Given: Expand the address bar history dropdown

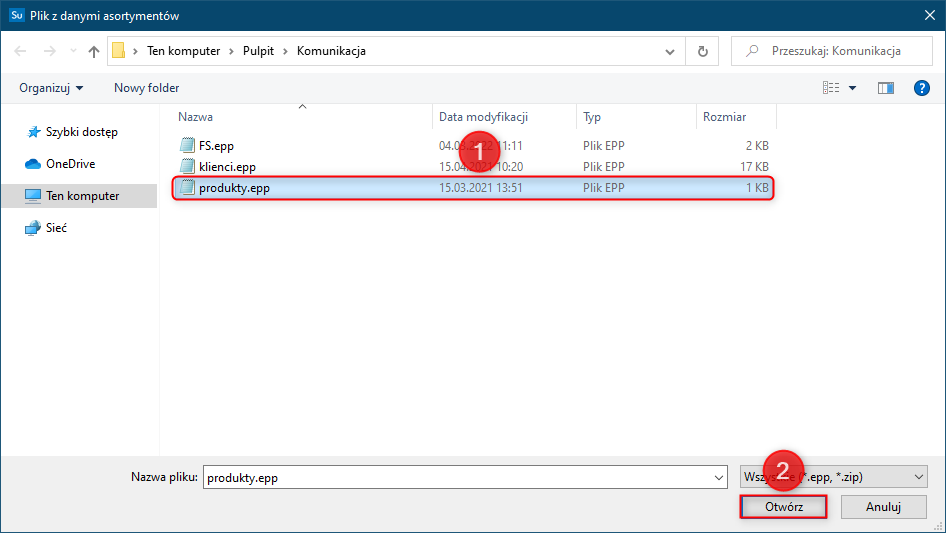Looking at the screenshot, I should pos(670,51).
